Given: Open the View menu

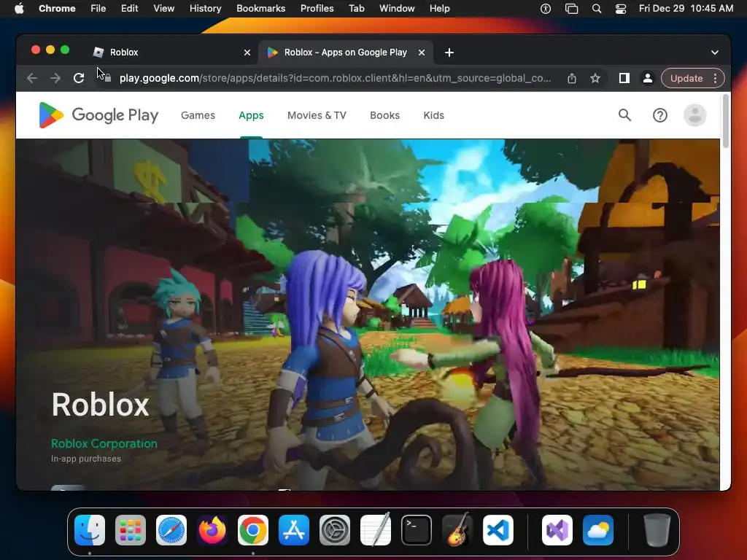Looking at the screenshot, I should click(164, 9).
